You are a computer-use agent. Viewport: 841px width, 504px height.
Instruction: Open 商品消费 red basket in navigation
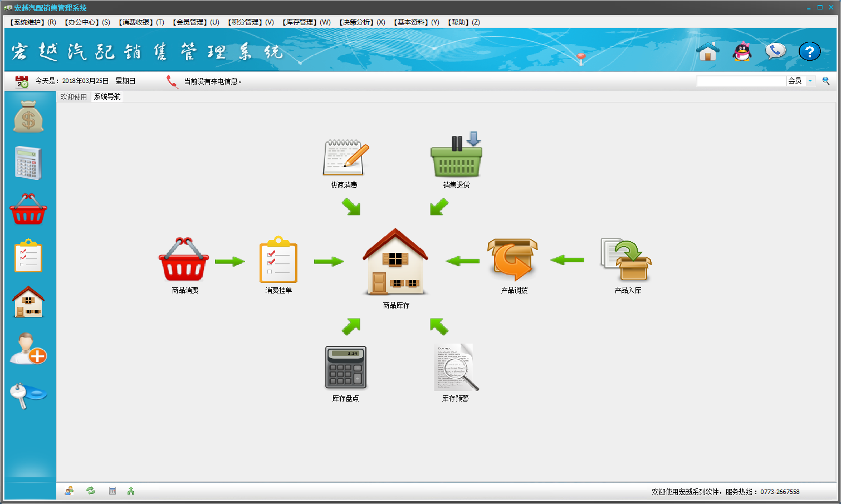[x=184, y=260]
